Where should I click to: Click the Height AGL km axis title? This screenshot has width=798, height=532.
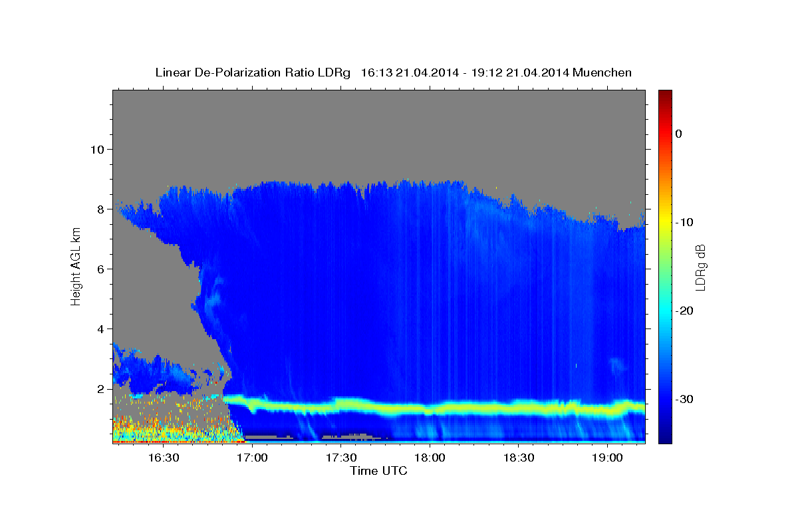click(76, 267)
